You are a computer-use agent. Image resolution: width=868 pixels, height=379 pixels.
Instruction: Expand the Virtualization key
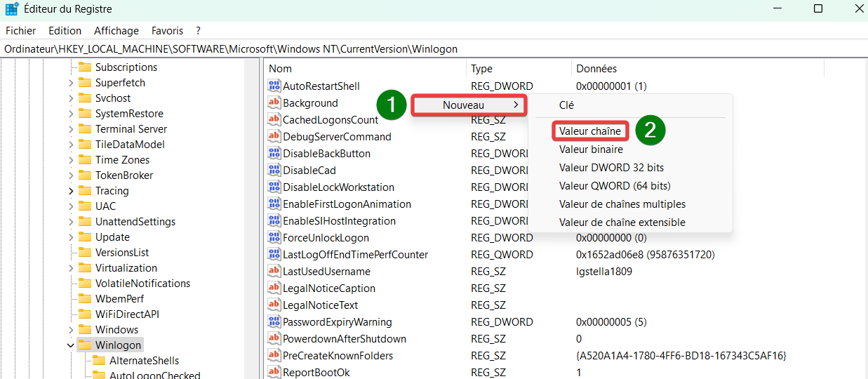click(x=71, y=268)
